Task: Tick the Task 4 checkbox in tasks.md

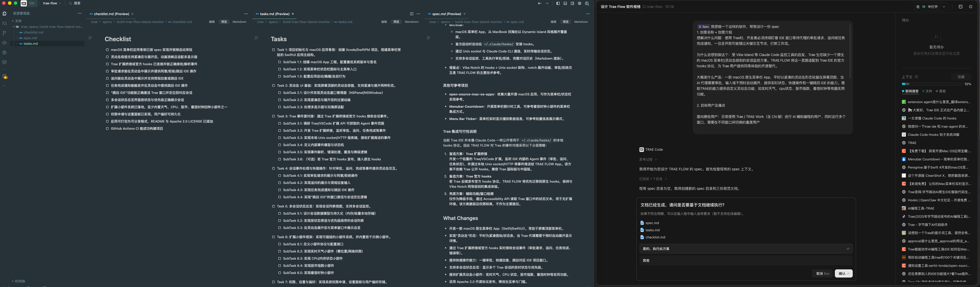Action: (x=274, y=169)
